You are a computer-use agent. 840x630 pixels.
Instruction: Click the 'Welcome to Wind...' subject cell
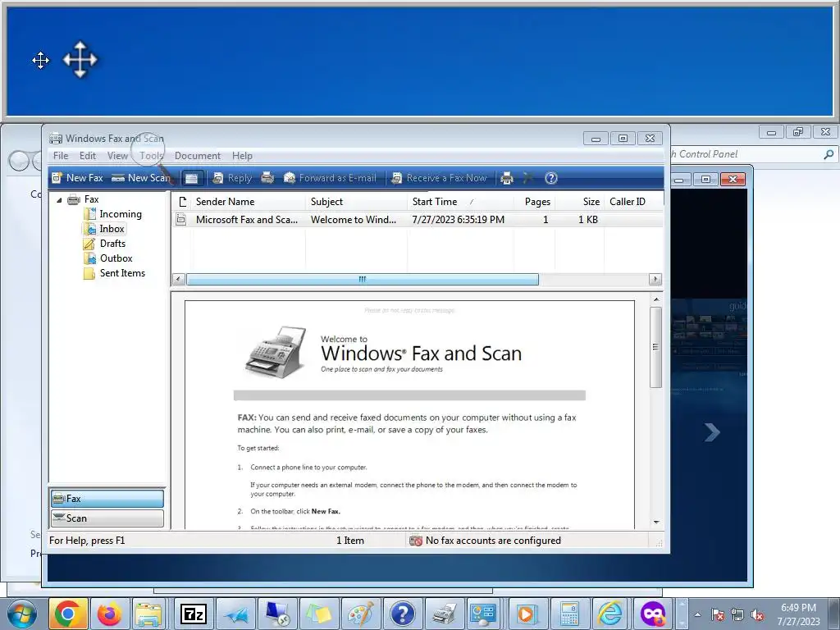[x=354, y=220]
